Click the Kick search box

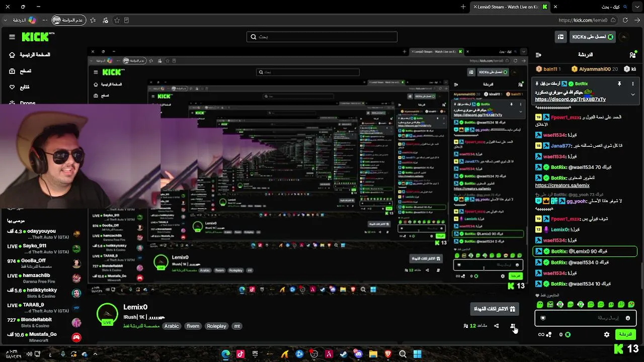(322, 37)
